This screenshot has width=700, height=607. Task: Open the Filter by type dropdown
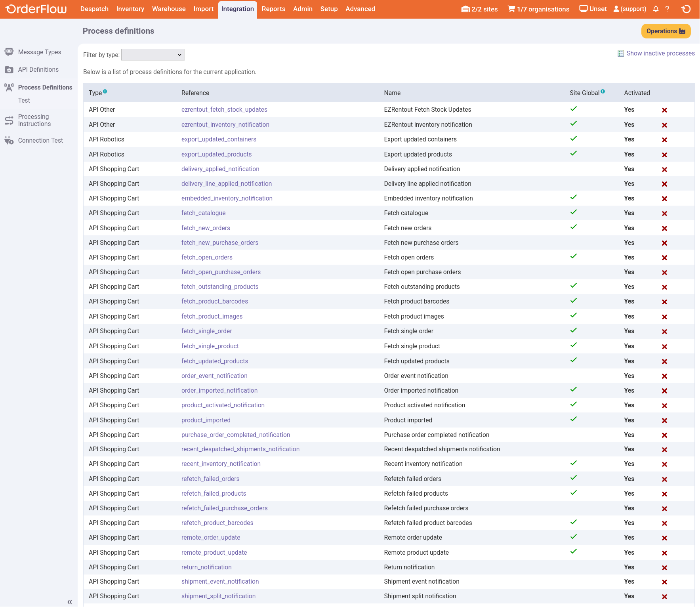click(x=153, y=55)
